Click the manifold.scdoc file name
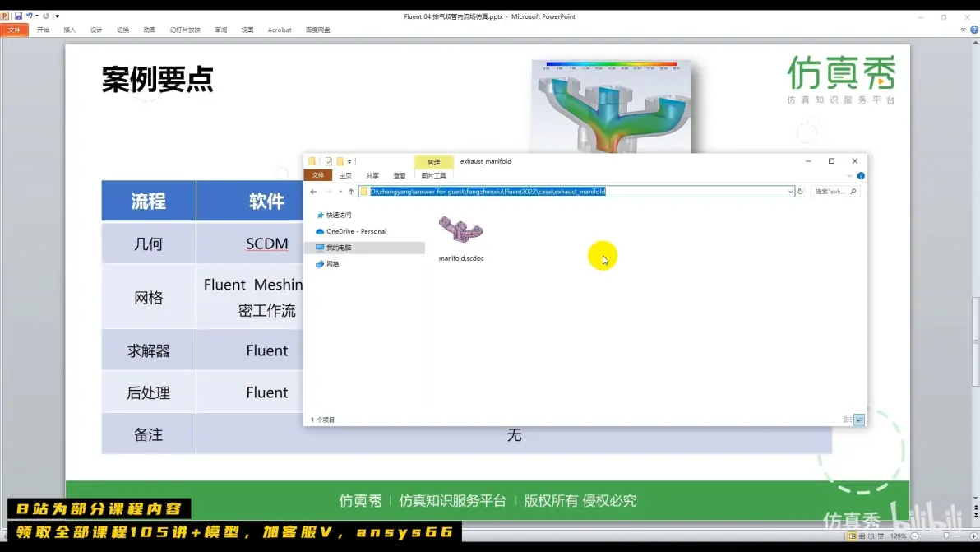Screen dimensions: 980x552 (x=461, y=258)
